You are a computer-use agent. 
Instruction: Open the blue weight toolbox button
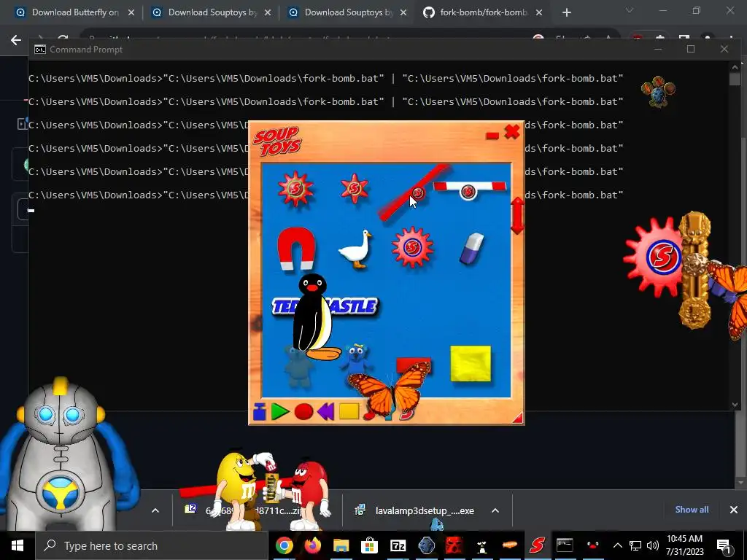click(259, 411)
